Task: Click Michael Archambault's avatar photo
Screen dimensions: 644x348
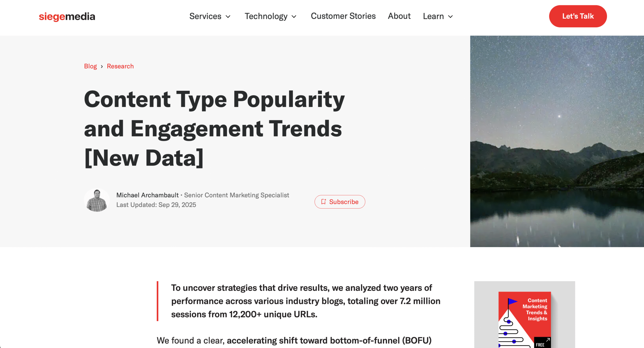Action: point(97,200)
